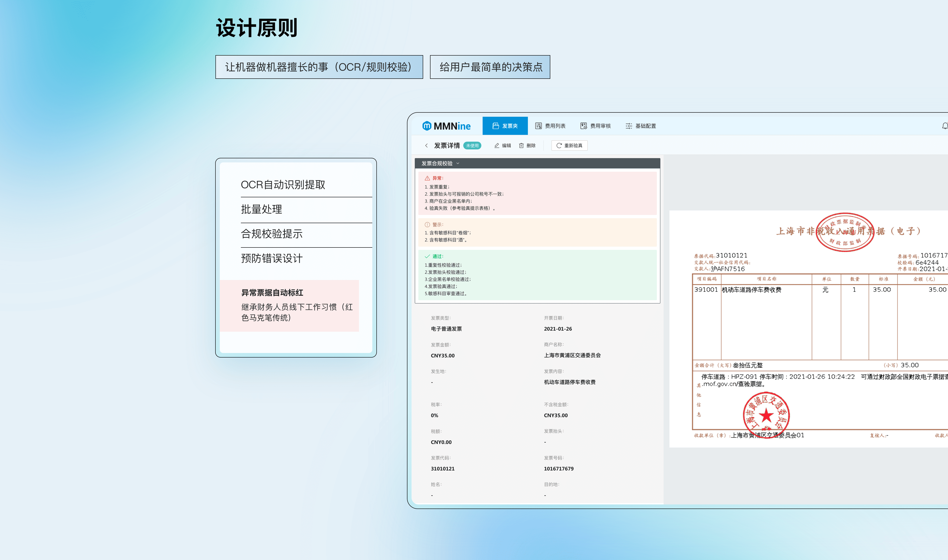Click the MMNine logo icon
Image resolution: width=948 pixels, height=560 pixels.
427,126
